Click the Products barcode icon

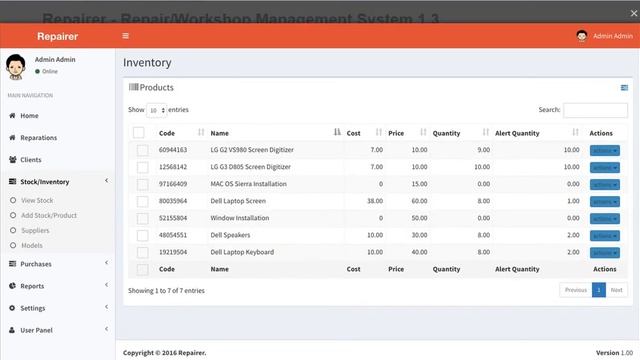click(x=133, y=87)
